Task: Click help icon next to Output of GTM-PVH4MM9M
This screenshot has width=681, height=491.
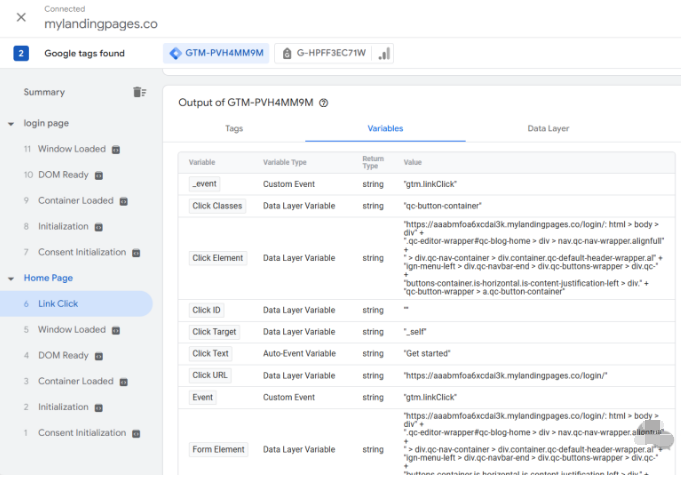Action: [323, 103]
